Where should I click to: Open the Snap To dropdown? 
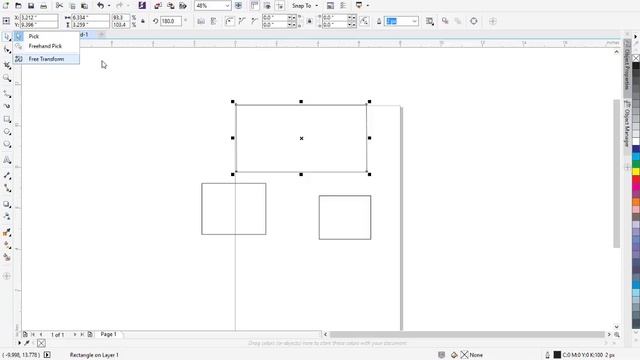[305, 6]
